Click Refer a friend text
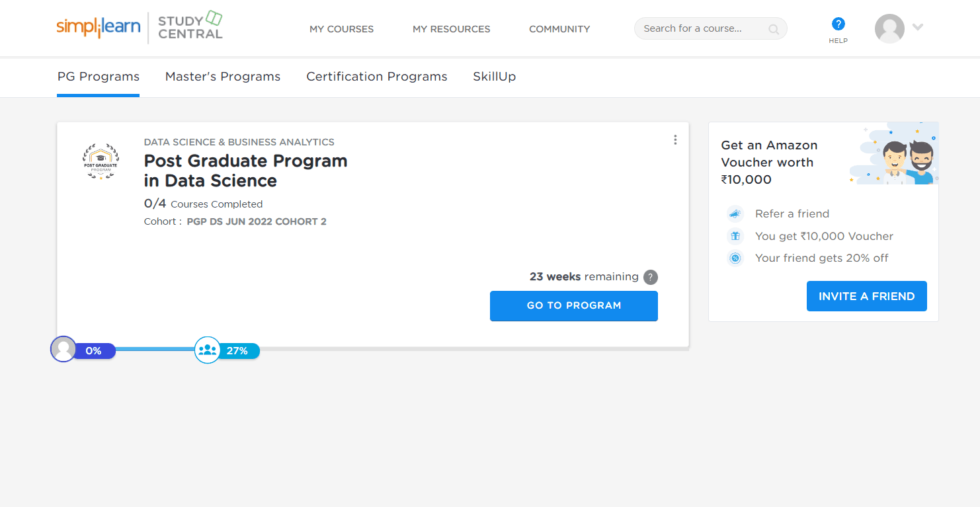Viewport: 980px width, 507px height. coord(792,214)
